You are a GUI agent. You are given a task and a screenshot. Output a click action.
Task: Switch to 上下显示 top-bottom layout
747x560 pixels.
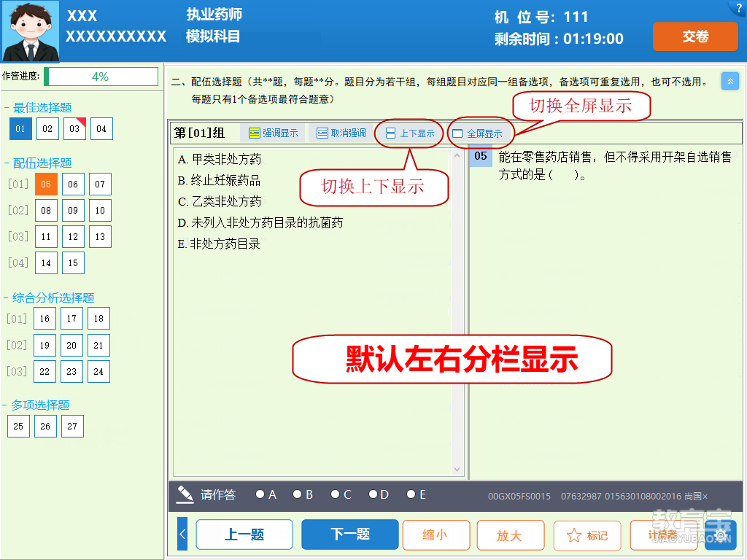coord(409,133)
